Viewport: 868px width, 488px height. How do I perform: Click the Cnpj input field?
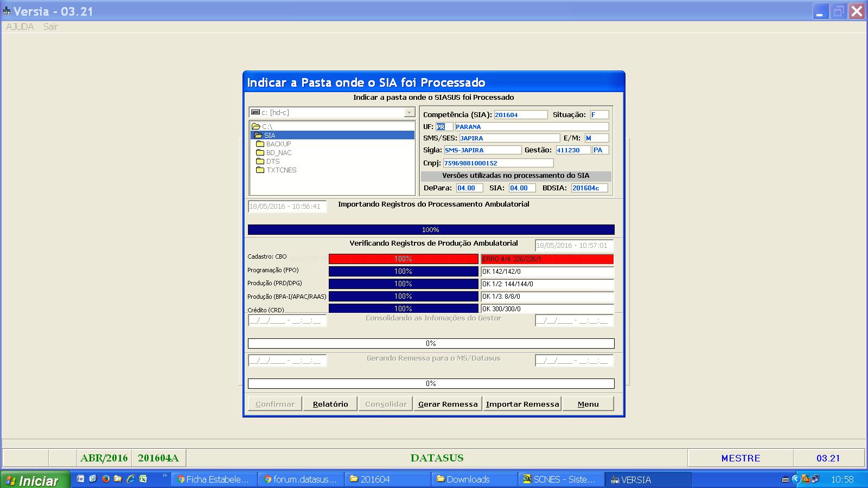(498, 163)
